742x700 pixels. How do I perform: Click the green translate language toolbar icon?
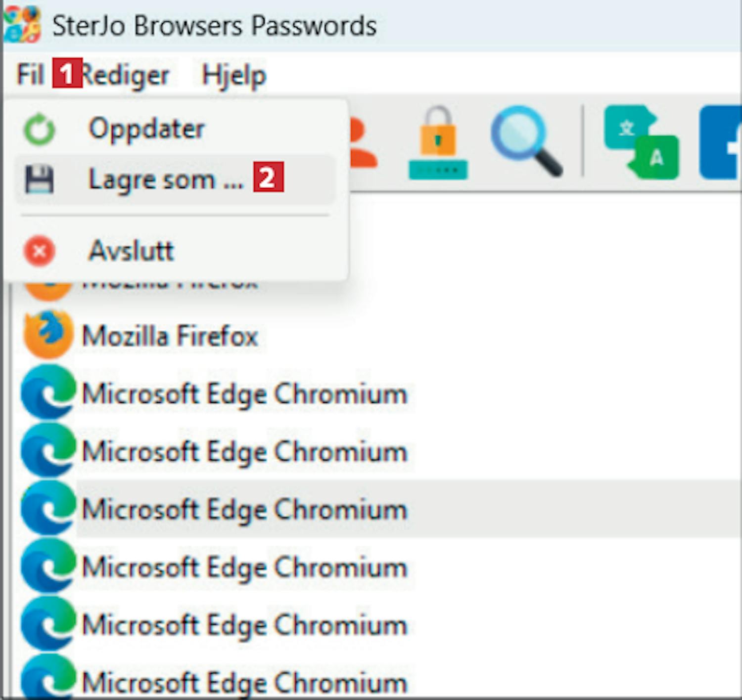[x=642, y=142]
